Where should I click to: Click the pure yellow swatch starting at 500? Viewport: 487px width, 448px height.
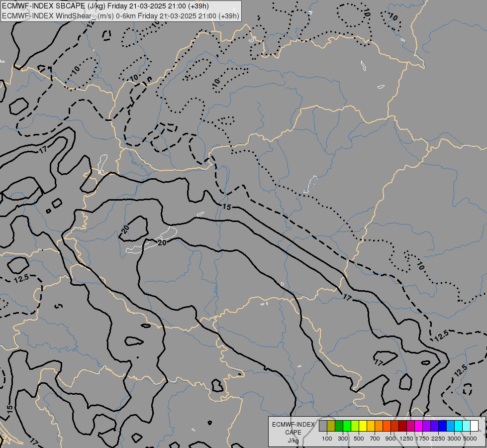363,426
